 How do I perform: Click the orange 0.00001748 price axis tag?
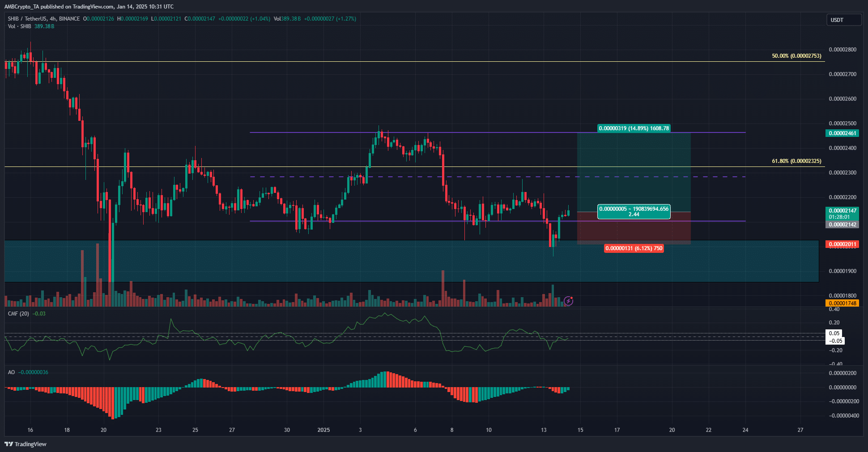click(x=842, y=303)
